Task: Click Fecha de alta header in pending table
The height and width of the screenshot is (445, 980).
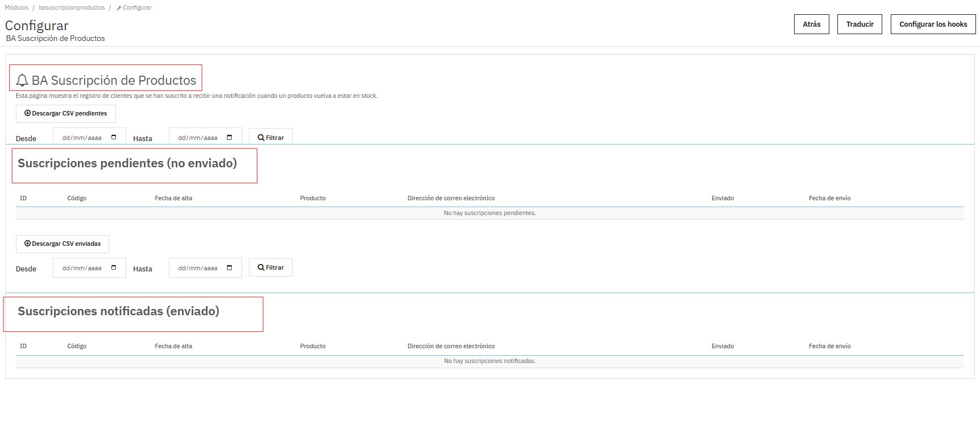Action: [173, 198]
